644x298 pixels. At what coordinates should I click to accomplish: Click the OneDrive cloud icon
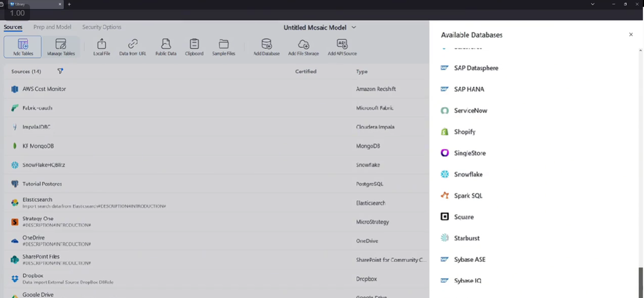[15, 241]
